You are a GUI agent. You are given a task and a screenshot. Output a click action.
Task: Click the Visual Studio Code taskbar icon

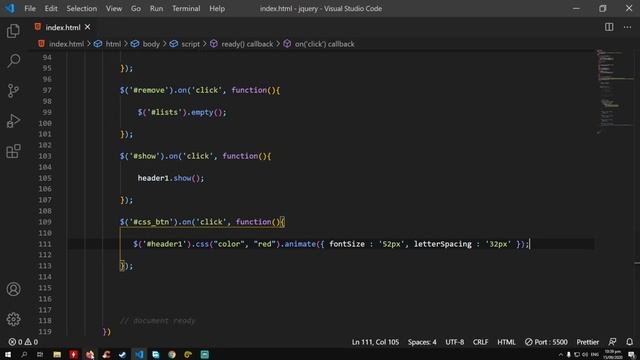coord(139,354)
